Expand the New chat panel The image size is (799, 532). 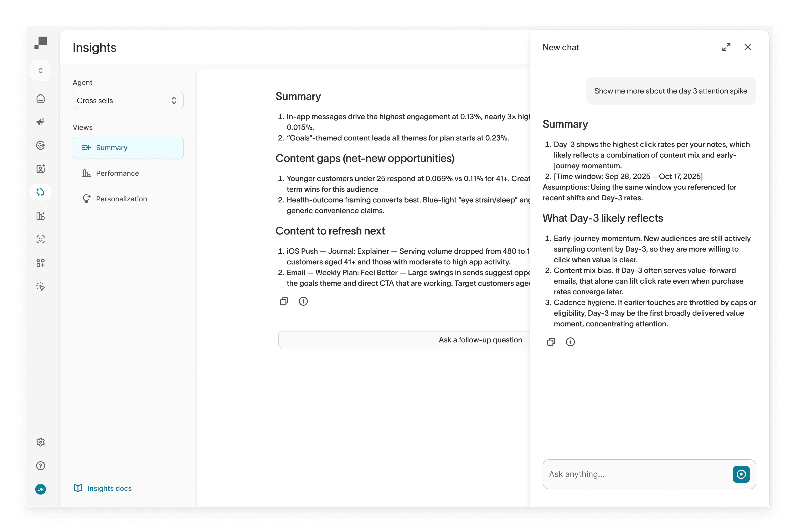(x=726, y=47)
